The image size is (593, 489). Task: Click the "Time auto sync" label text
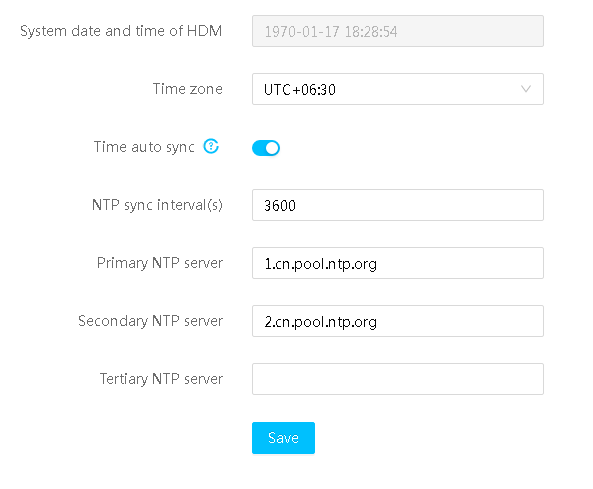[144, 147]
